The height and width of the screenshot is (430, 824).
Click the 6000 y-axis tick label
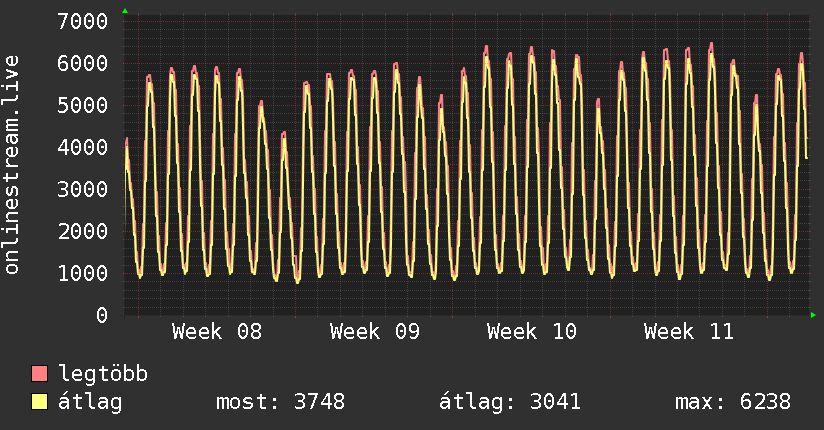83,63
